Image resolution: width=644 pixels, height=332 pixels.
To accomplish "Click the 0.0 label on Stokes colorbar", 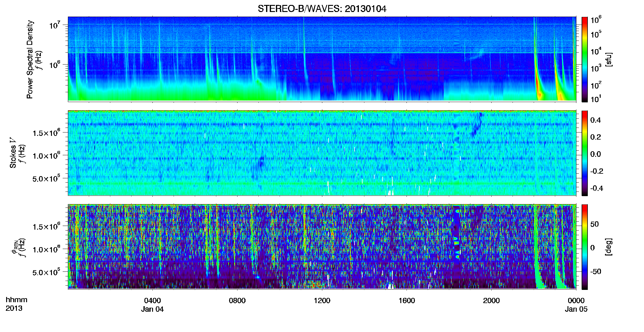I will pos(595,154).
